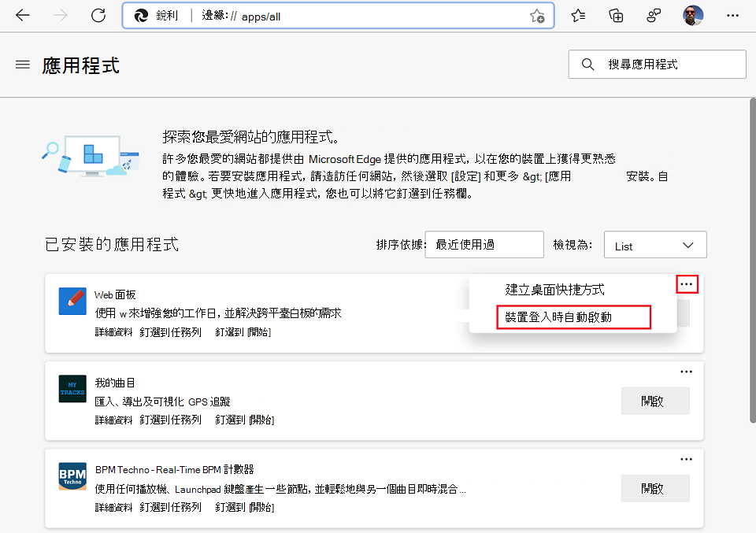
Task: Click 釘選到 [開始] for BPM Techno
Action: point(244,507)
